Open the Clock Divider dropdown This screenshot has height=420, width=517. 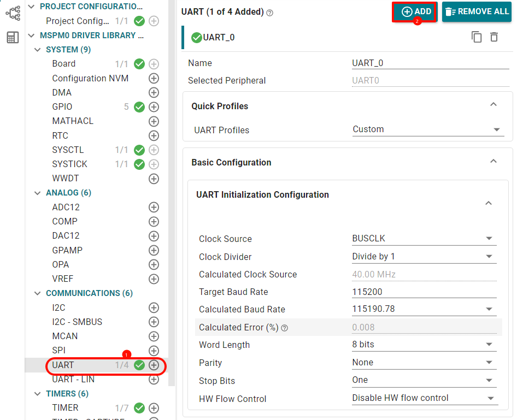pyautogui.click(x=424, y=257)
